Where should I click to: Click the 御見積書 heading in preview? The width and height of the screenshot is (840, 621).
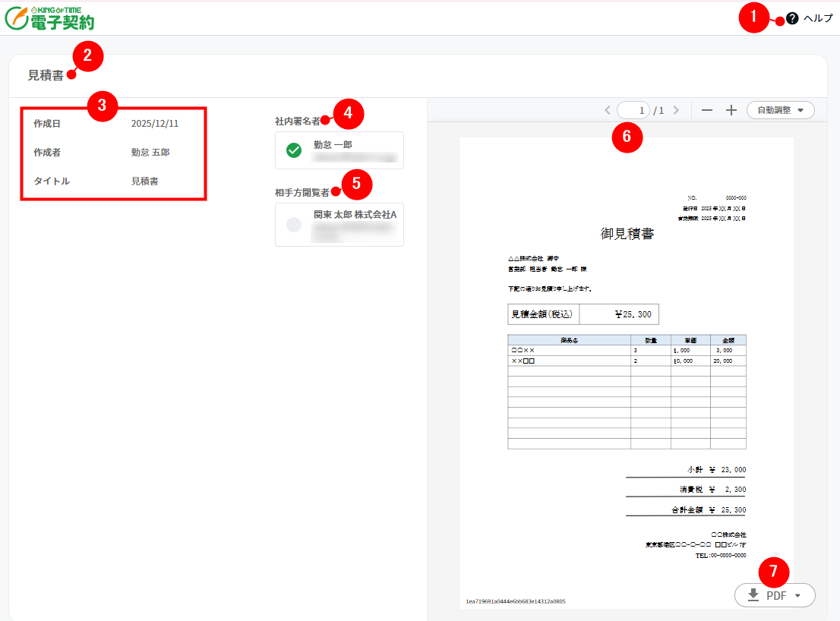coord(627,234)
